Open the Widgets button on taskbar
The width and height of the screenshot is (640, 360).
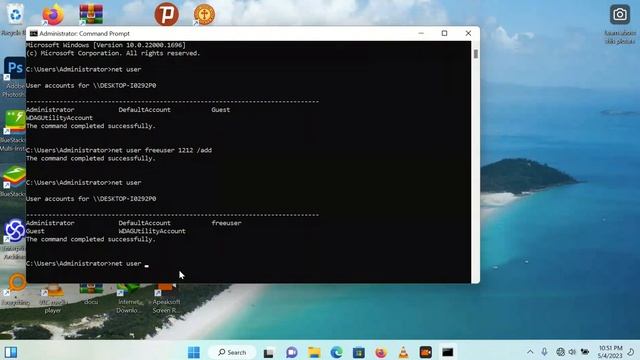(x=11, y=352)
